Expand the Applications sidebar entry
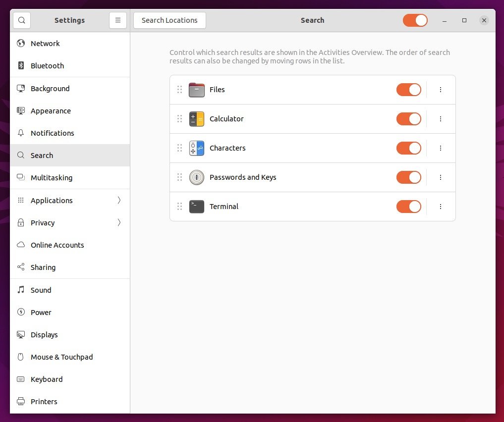The height and width of the screenshot is (422, 504). (118, 200)
